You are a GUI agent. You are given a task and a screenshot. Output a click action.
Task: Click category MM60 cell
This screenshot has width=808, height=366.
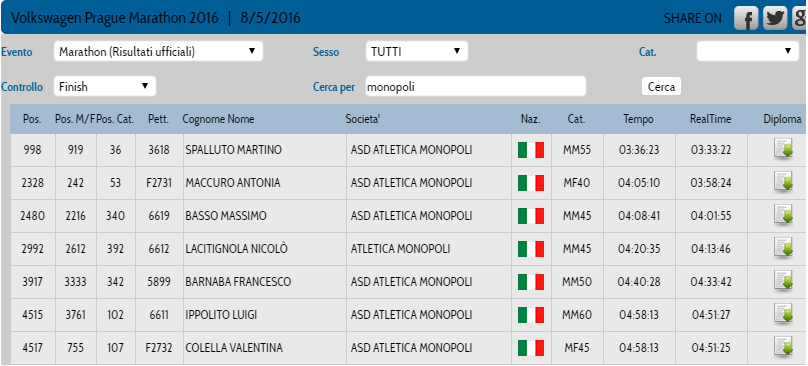coord(577,315)
